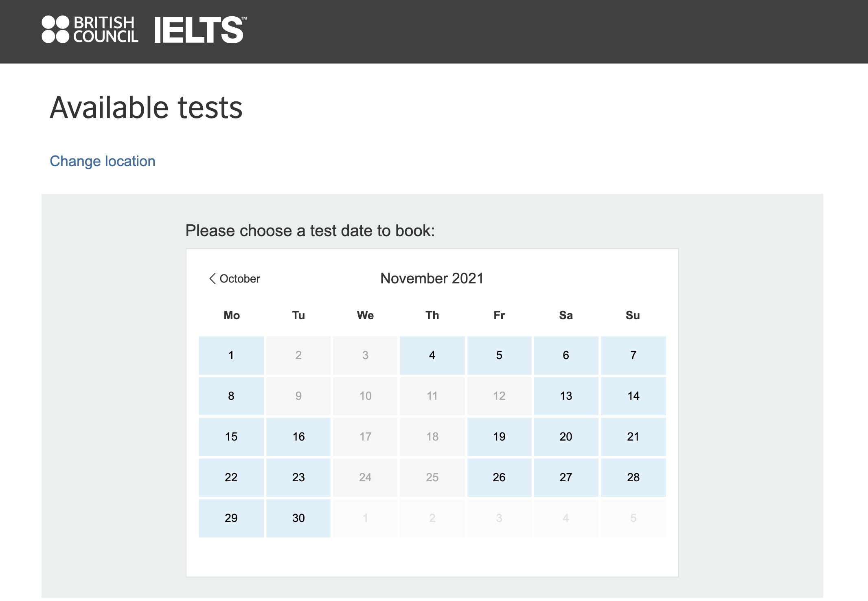Select Saturday November 6
This screenshot has height=601, width=868.
pos(566,355)
